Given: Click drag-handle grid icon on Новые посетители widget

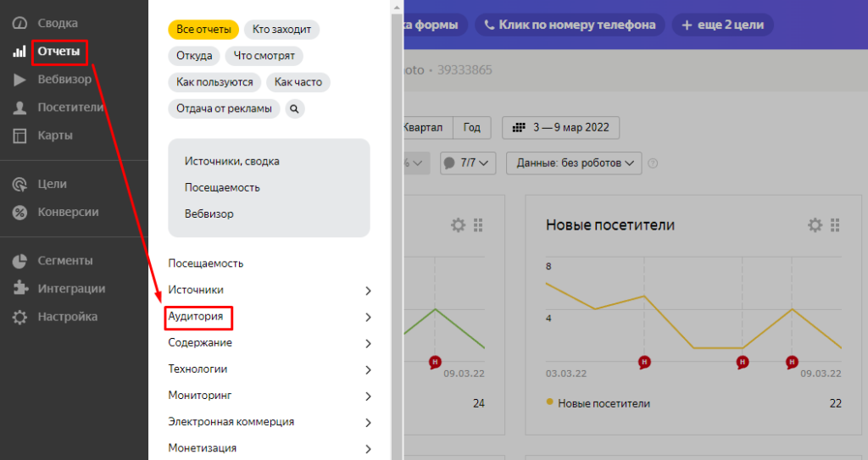Looking at the screenshot, I should click(835, 224).
